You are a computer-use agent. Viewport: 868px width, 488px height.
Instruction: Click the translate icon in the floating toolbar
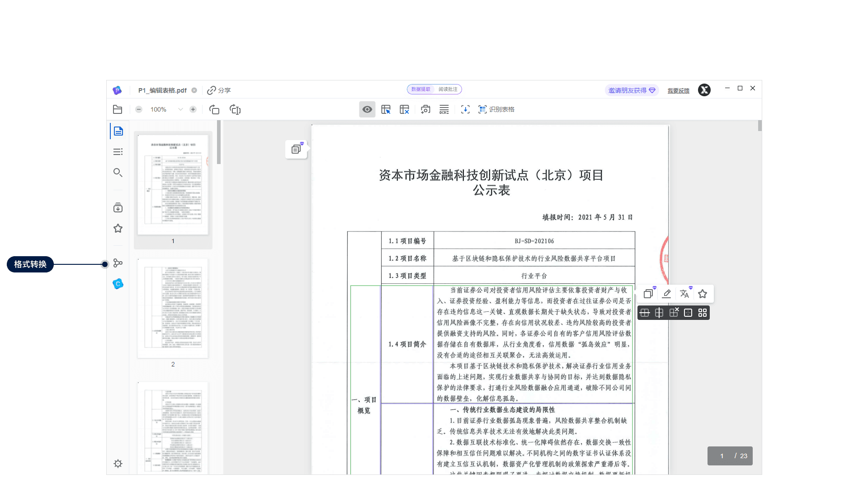coord(684,293)
